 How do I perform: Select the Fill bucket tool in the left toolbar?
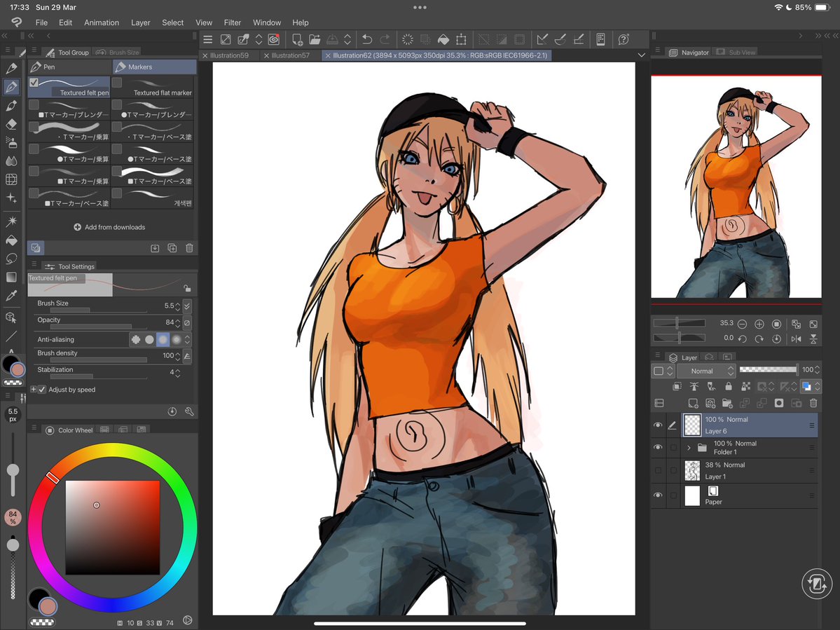(11, 240)
